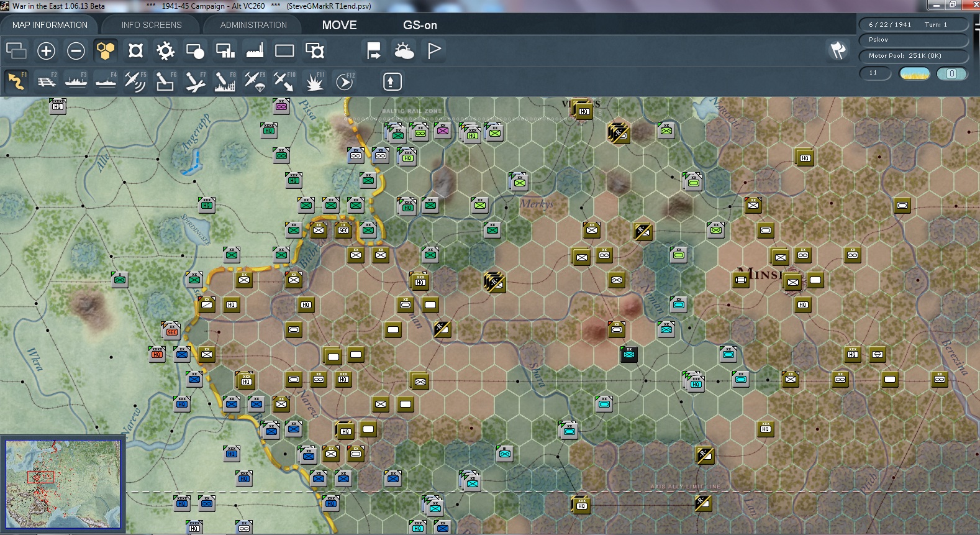Select Bomb Airfield mode (F7) icon

pos(195,81)
